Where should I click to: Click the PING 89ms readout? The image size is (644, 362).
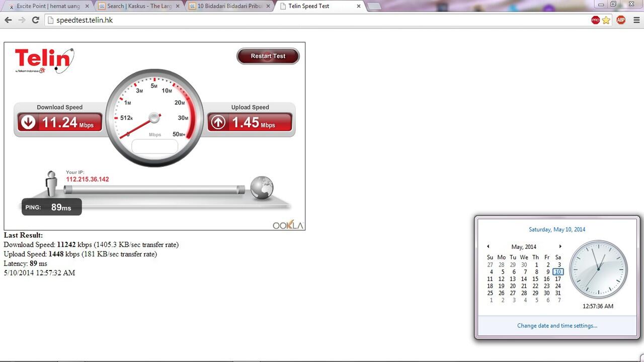click(51, 207)
